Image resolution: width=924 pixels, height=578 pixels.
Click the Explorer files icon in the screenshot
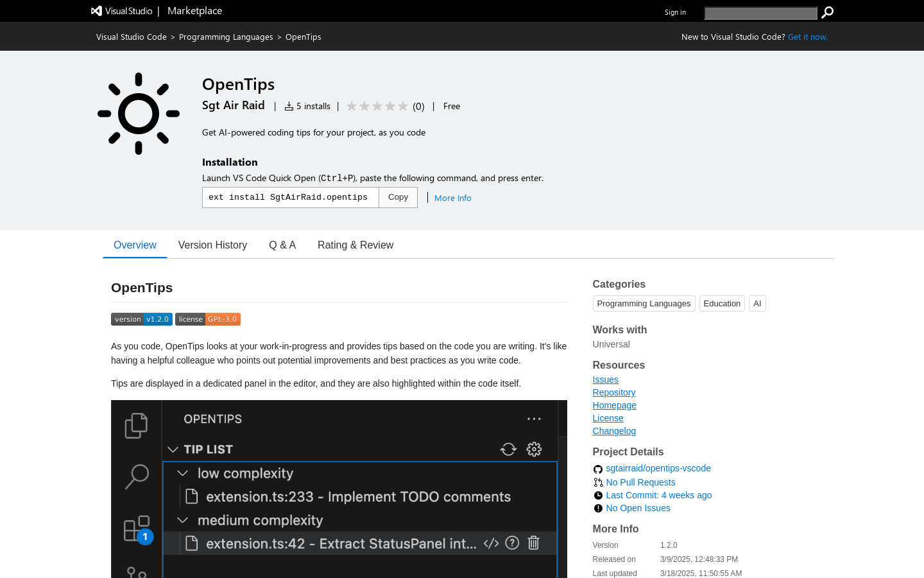136,425
